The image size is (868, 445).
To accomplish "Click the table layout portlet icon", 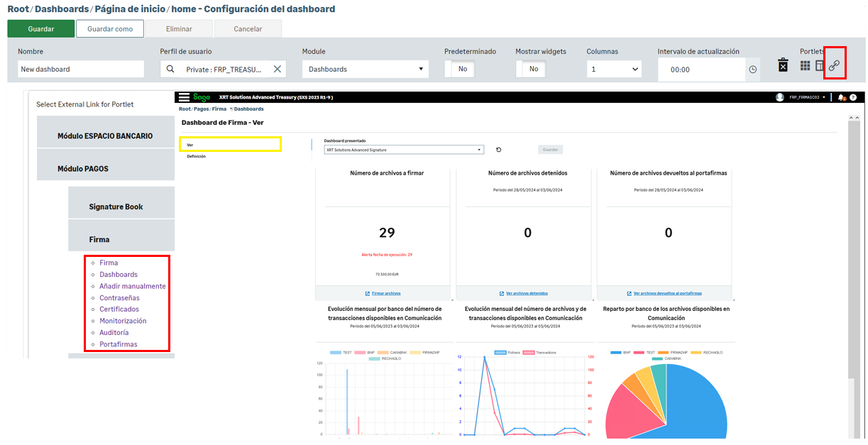I will [819, 66].
